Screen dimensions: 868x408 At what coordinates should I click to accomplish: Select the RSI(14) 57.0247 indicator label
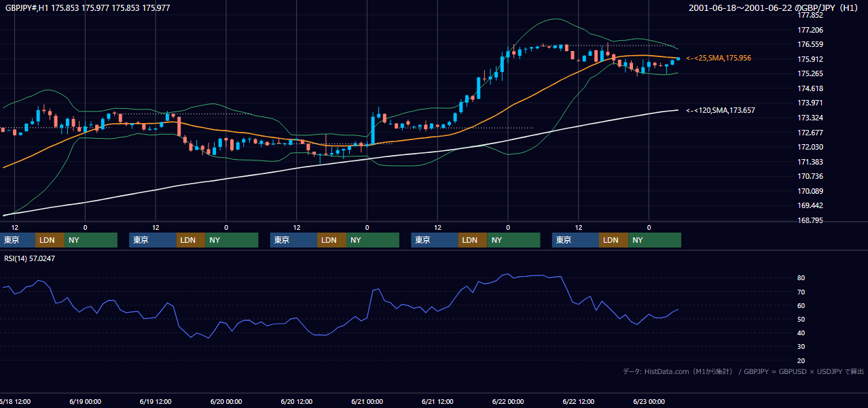[x=30, y=258]
